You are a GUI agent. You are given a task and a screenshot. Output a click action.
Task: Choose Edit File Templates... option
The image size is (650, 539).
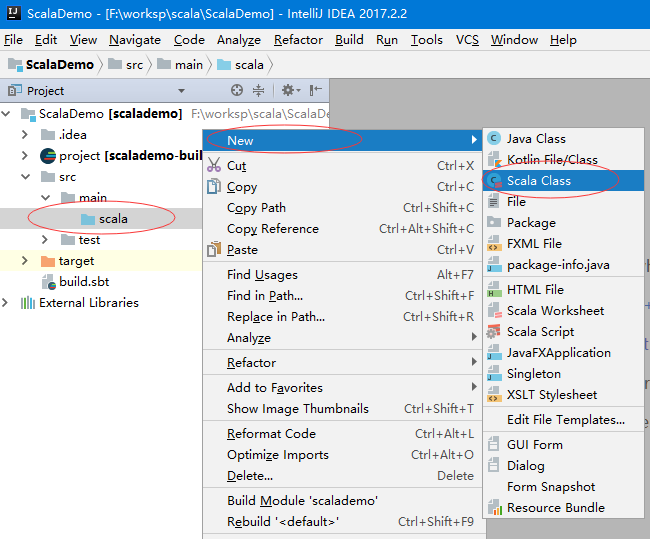(565, 420)
